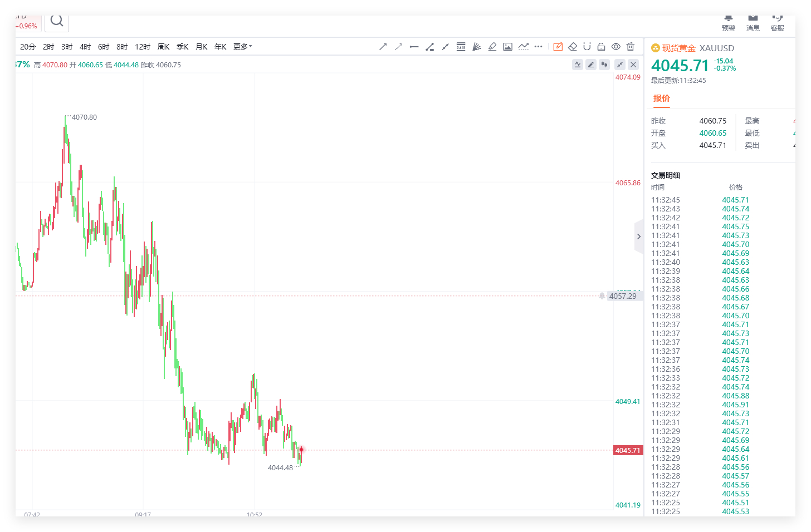
Task: Select the highlighter marker tool
Action: pos(492,47)
